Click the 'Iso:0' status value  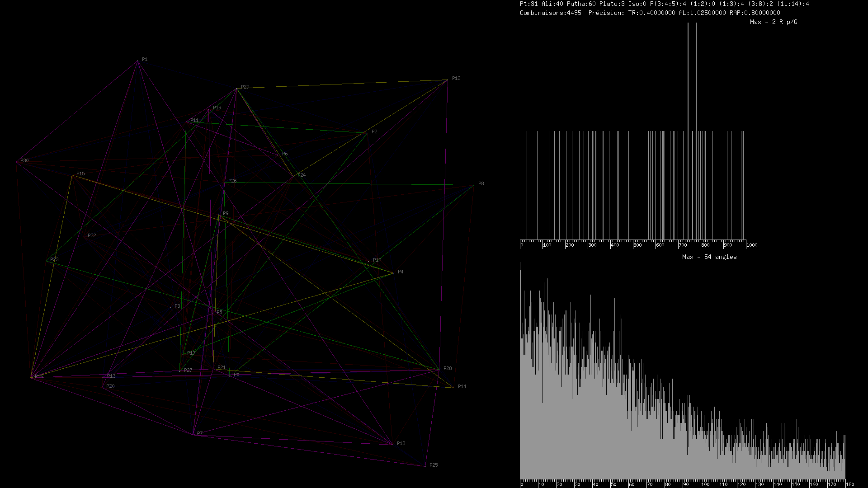coord(637,4)
